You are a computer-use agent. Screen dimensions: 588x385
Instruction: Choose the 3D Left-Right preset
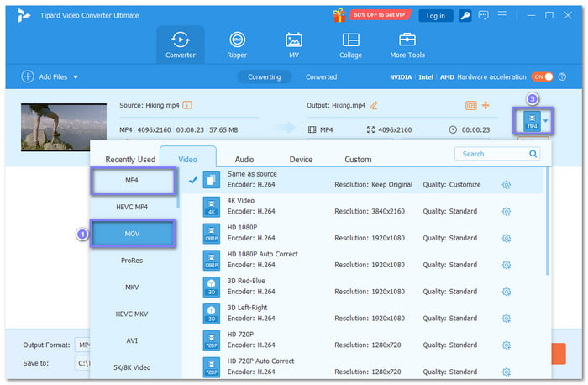(363, 314)
